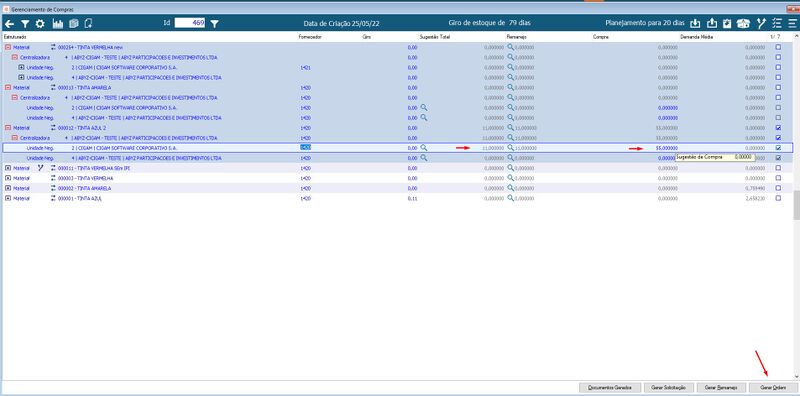Click the swap arrows icon for 000012 TINTA AZUL 2
Screen dimensions: 800x396
(x=54, y=128)
